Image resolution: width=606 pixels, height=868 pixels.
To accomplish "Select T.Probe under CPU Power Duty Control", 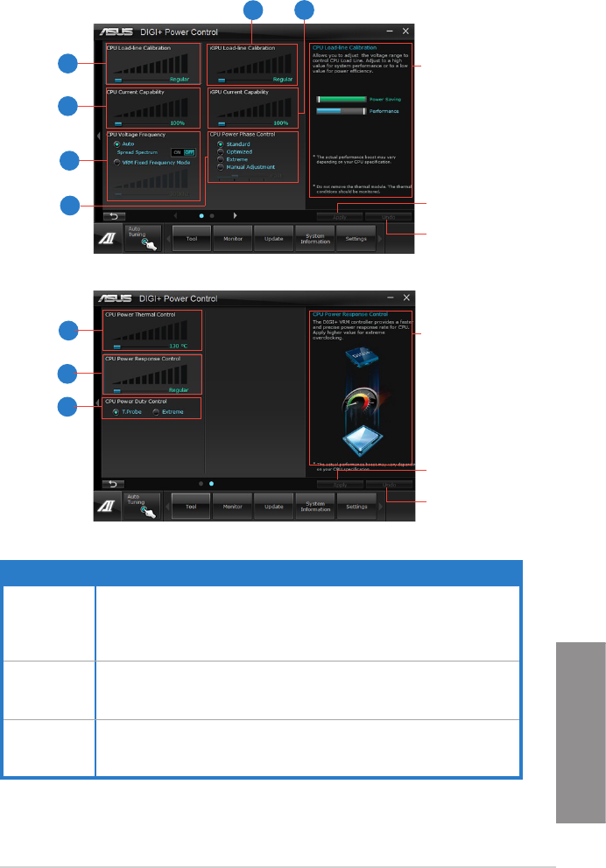I will click(116, 412).
